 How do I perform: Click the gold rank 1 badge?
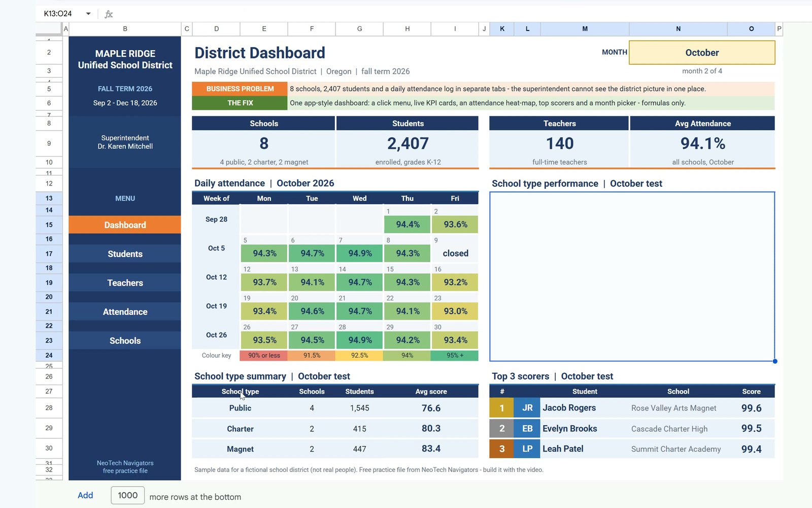[x=502, y=408]
